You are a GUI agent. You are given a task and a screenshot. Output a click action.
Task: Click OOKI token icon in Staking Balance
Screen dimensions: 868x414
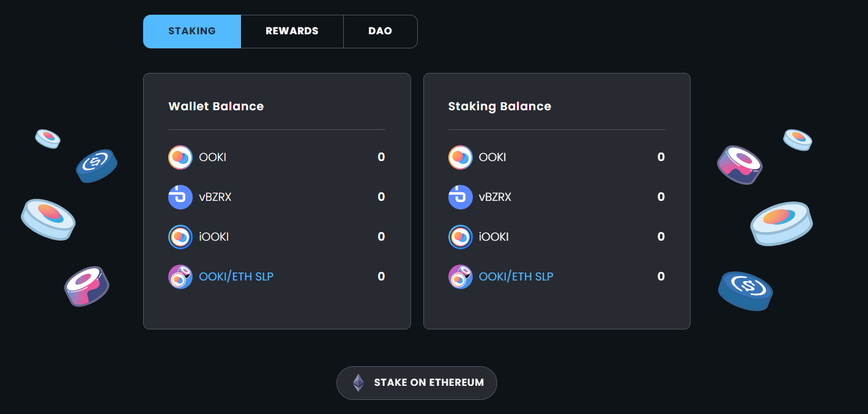coord(461,157)
